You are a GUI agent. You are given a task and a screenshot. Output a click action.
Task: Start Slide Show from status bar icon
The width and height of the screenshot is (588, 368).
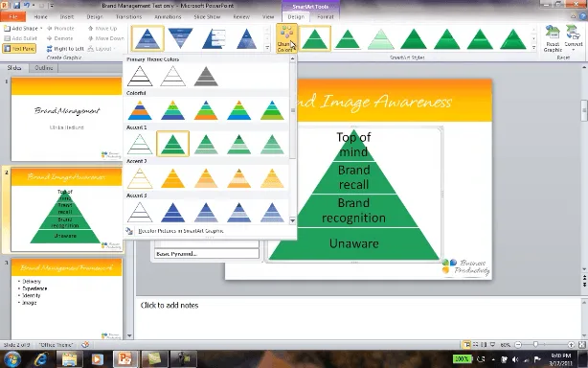(x=492, y=344)
